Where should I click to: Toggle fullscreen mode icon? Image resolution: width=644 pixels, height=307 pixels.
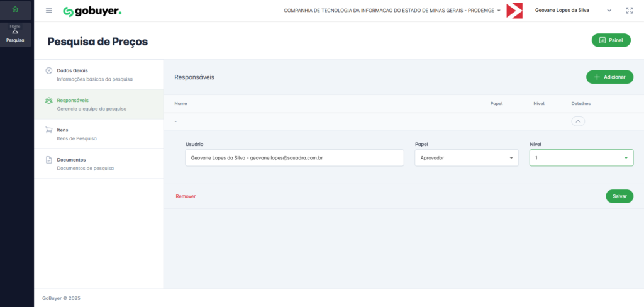[630, 11]
